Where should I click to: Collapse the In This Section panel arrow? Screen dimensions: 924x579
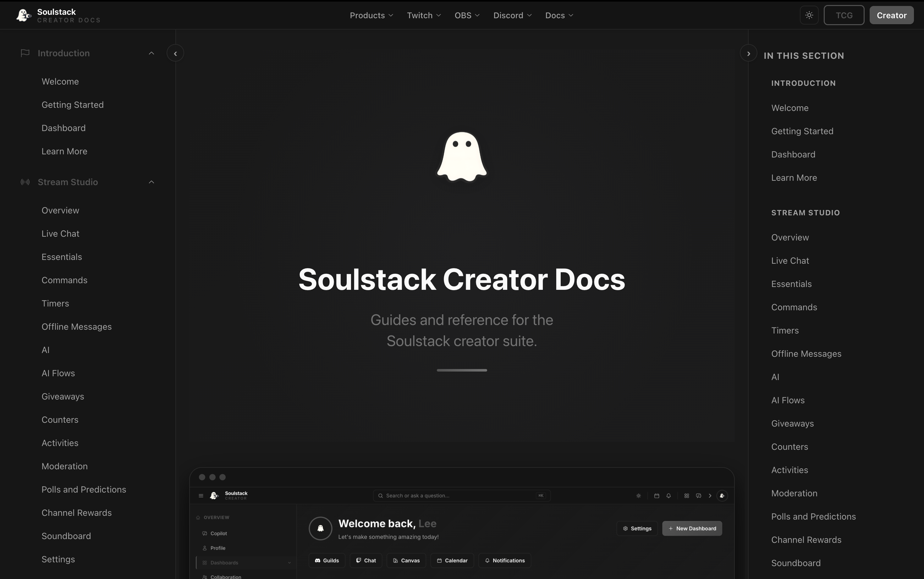coord(748,53)
